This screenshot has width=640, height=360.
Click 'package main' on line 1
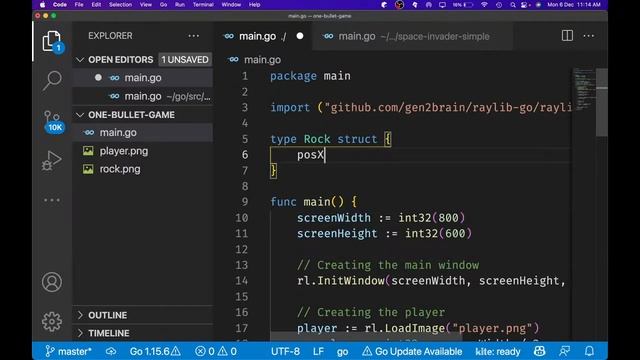tap(310, 76)
